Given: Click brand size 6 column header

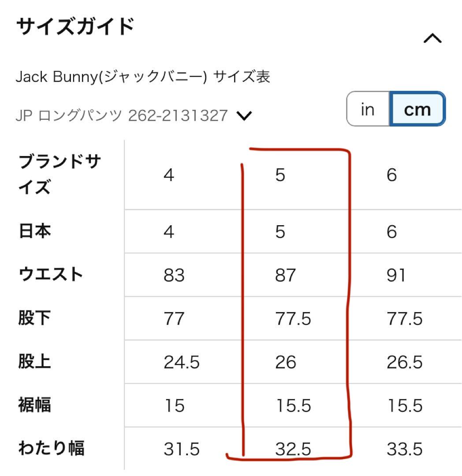Looking at the screenshot, I should (391, 175).
